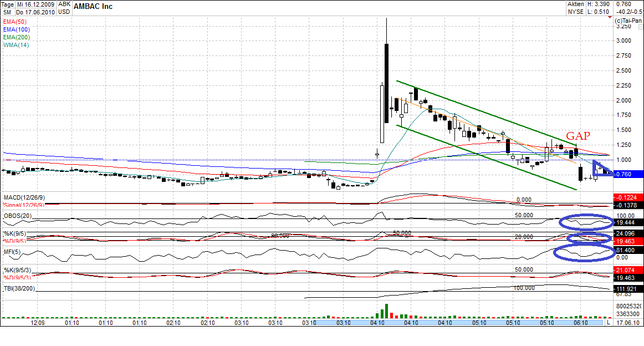This screenshot has width=644, height=346.
Task: Click the Aktien security type label
Action: [x=575, y=4]
